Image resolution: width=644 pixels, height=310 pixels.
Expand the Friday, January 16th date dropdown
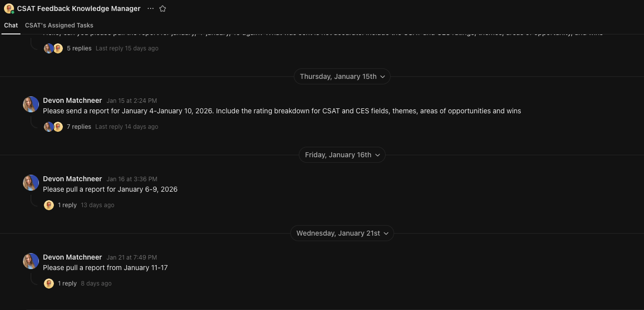[342, 155]
